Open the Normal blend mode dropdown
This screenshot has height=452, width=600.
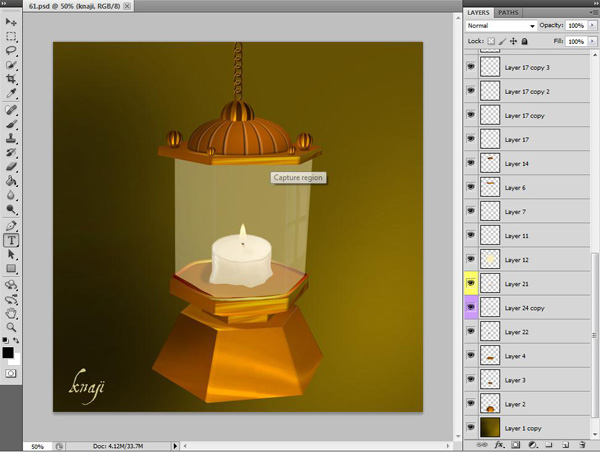pos(502,25)
